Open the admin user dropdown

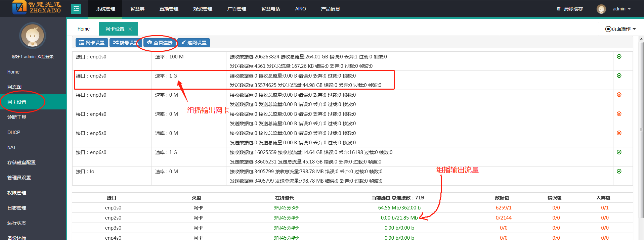(x=621, y=9)
